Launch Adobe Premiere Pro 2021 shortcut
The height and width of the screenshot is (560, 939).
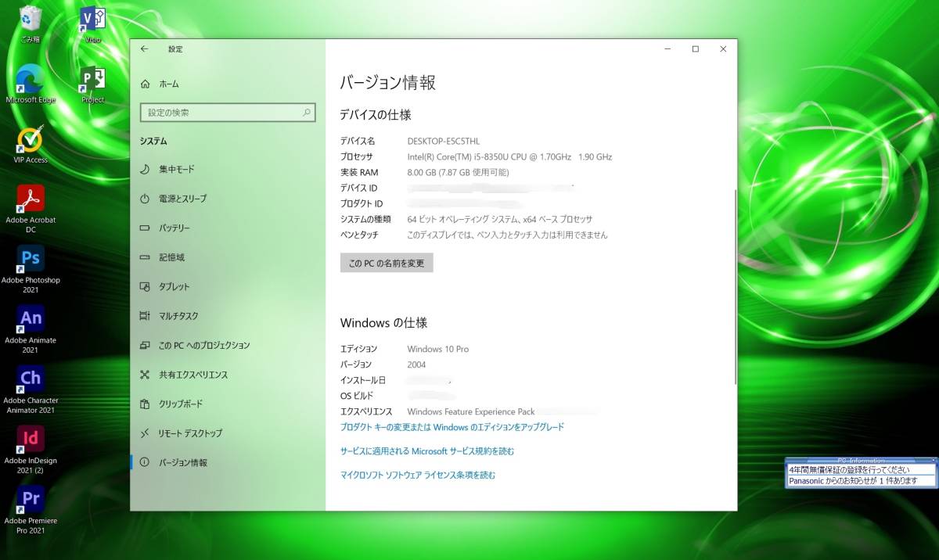[31, 510]
